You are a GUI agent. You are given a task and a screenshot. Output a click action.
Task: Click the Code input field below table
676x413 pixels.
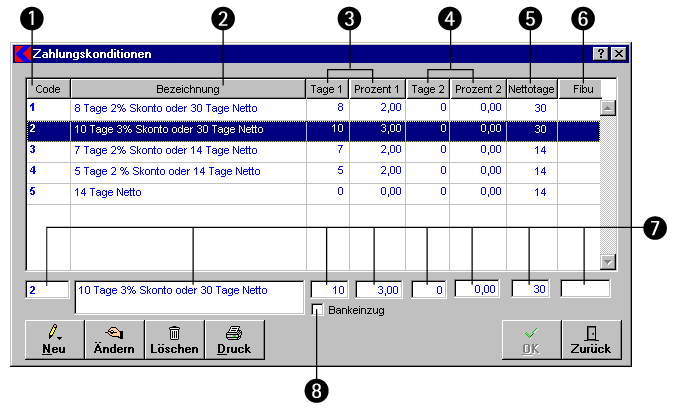[47, 290]
